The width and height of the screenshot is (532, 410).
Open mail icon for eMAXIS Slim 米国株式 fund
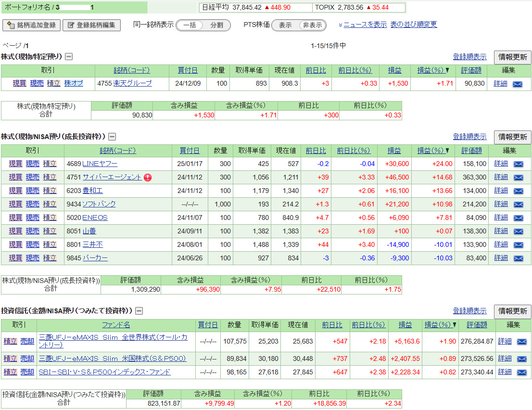521,359
